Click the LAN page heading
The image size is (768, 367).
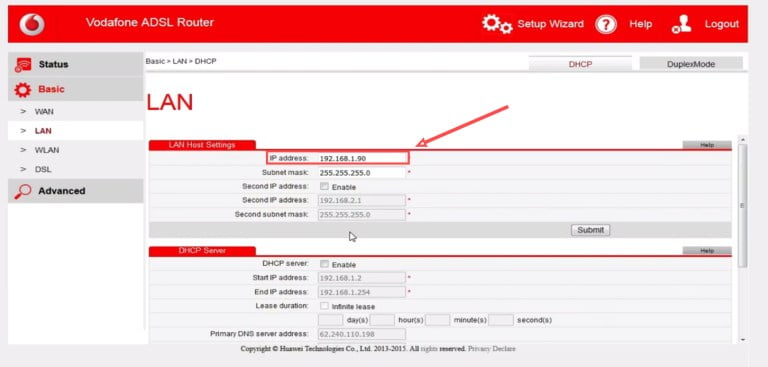(170, 102)
